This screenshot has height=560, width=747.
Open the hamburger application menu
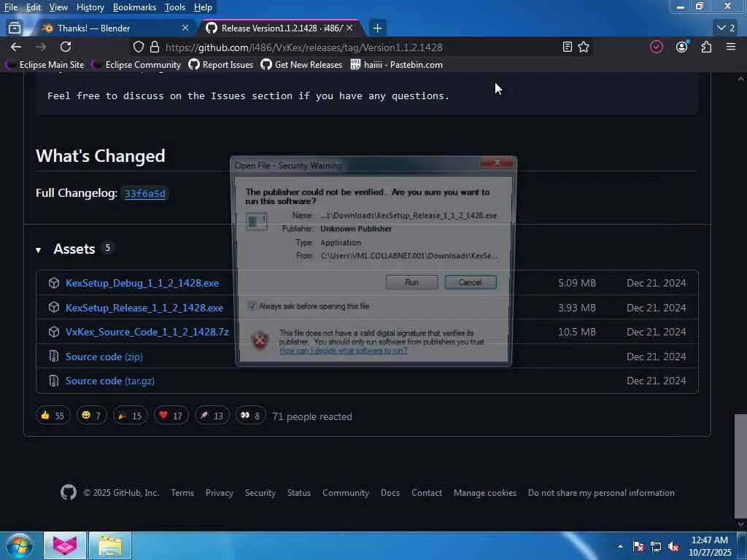tap(731, 47)
